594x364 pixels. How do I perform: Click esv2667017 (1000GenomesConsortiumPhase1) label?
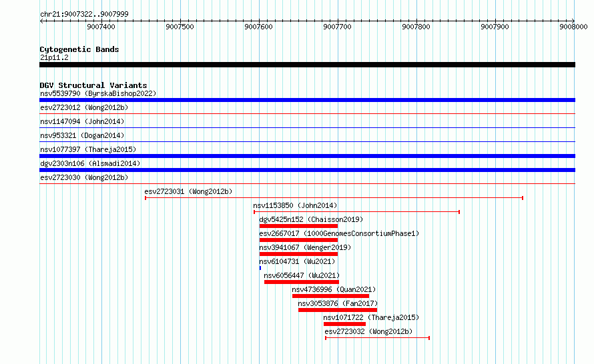point(339,233)
